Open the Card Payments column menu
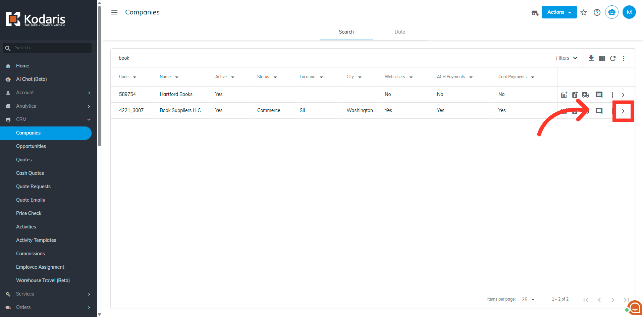644x317 pixels. [533, 77]
